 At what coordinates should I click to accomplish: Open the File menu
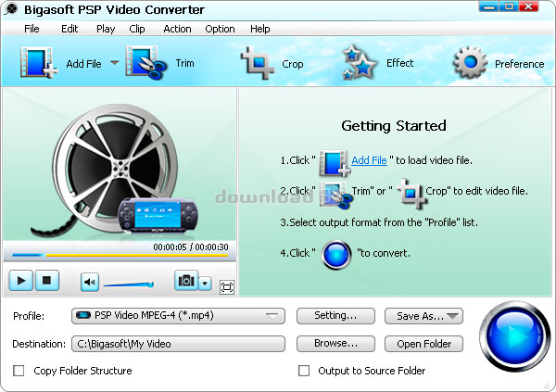coord(32,29)
